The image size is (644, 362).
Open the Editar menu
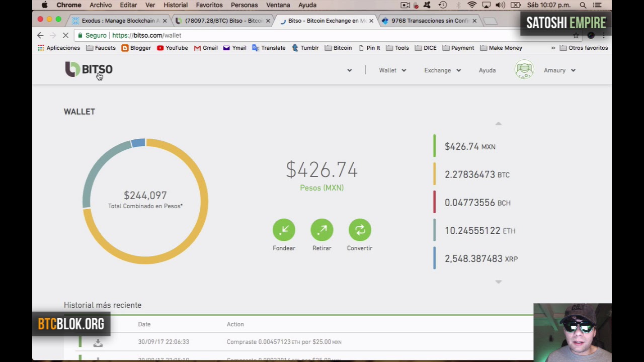[x=128, y=5]
